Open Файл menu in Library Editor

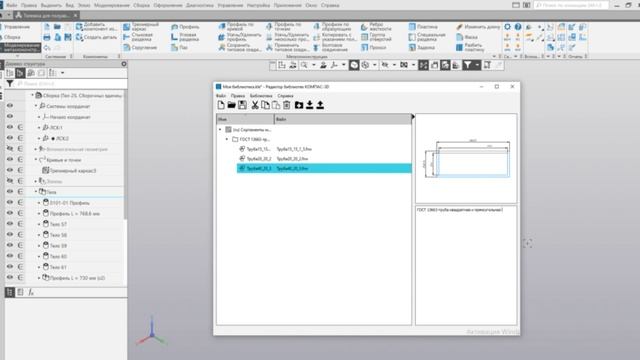coord(221,96)
